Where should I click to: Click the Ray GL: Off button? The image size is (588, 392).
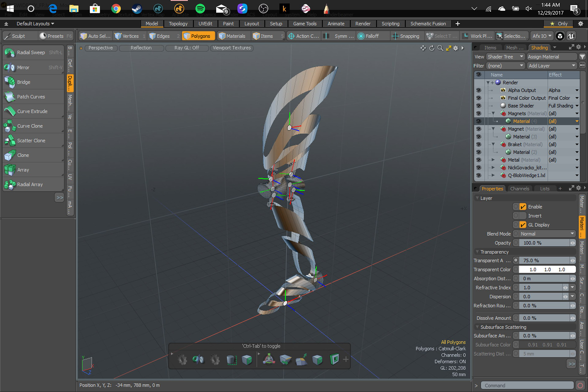[x=187, y=48]
